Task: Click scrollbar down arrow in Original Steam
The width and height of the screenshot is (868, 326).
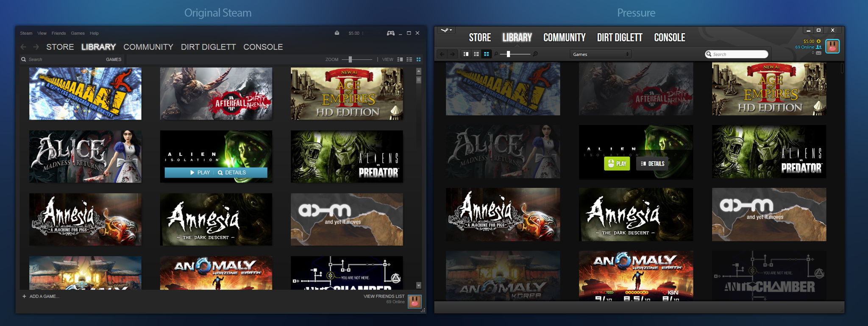Action: pos(419,285)
